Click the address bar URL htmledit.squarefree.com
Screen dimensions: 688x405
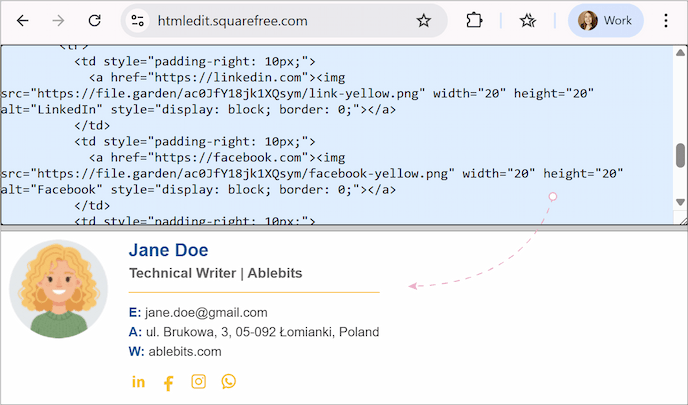[x=233, y=21]
